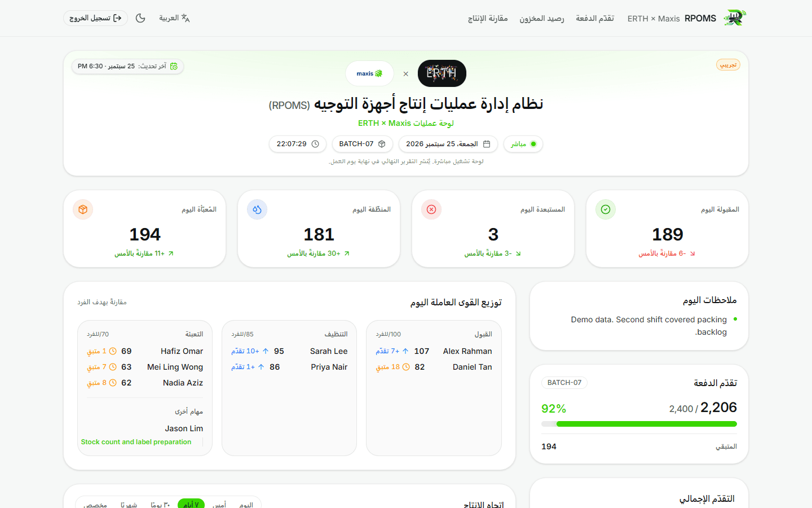Click the down-arrow trend icon beside -3 مقارنةً
This screenshot has width=812, height=508.
point(518,254)
